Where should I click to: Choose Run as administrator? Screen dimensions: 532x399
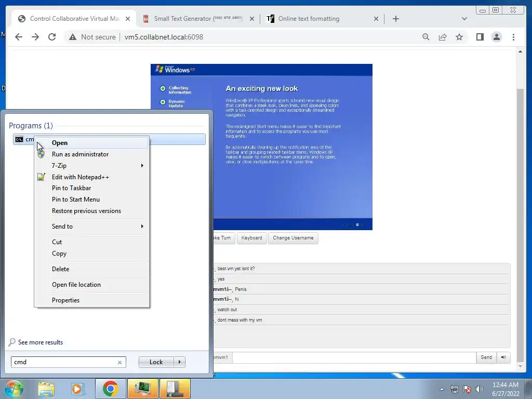point(92,154)
